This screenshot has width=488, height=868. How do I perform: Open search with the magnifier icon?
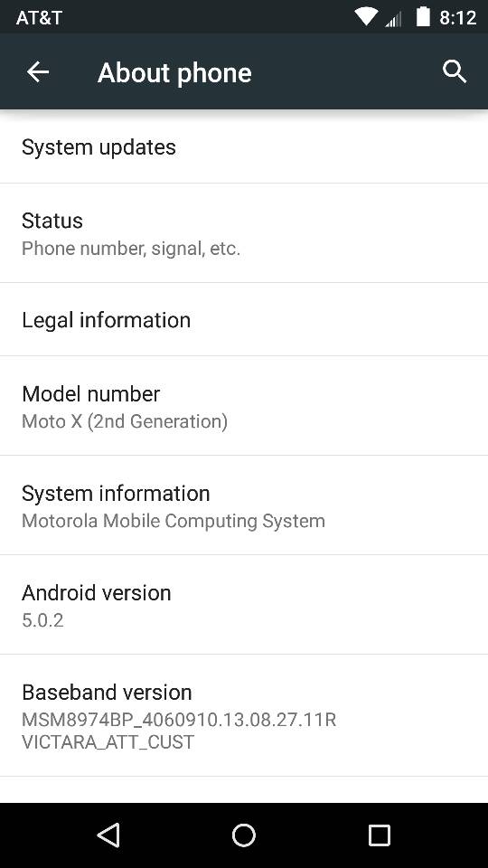(x=455, y=72)
